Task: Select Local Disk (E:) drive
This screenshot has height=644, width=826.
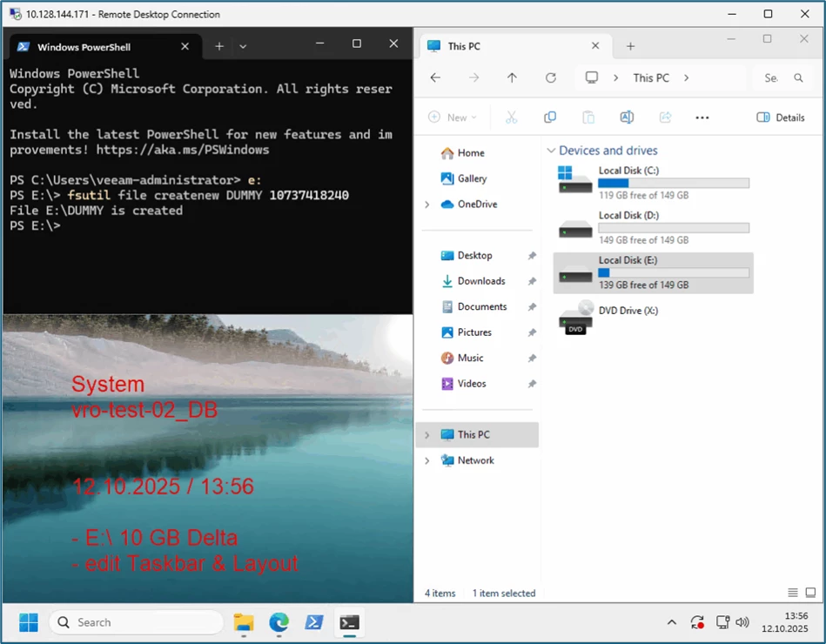Action: point(653,272)
